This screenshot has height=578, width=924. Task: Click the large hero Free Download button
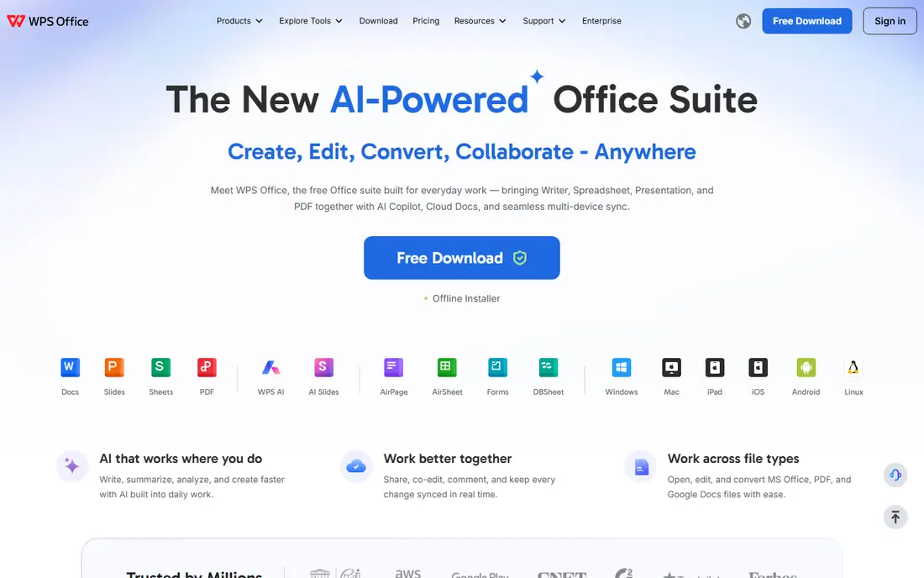[461, 258]
